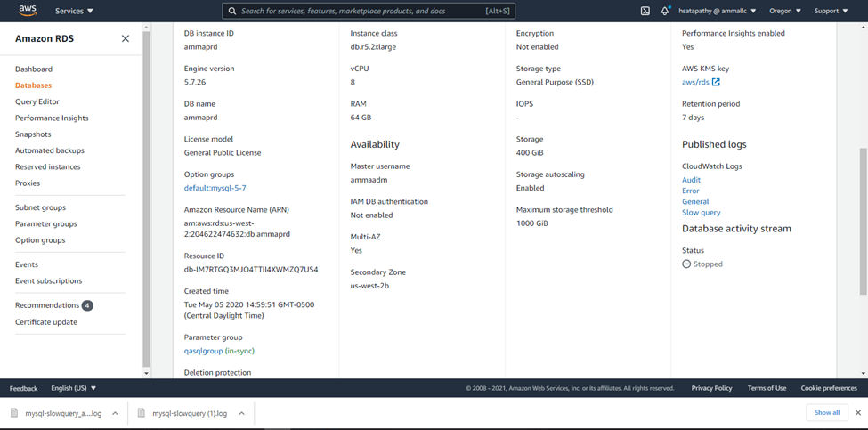Viewport: 868px width, 430px height.
Task: Open the CloudShell terminal icon
Action: coord(645,11)
